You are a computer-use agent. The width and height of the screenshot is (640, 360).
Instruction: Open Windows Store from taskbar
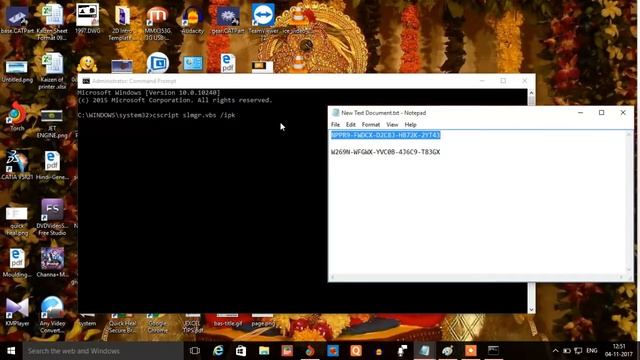tap(241, 351)
